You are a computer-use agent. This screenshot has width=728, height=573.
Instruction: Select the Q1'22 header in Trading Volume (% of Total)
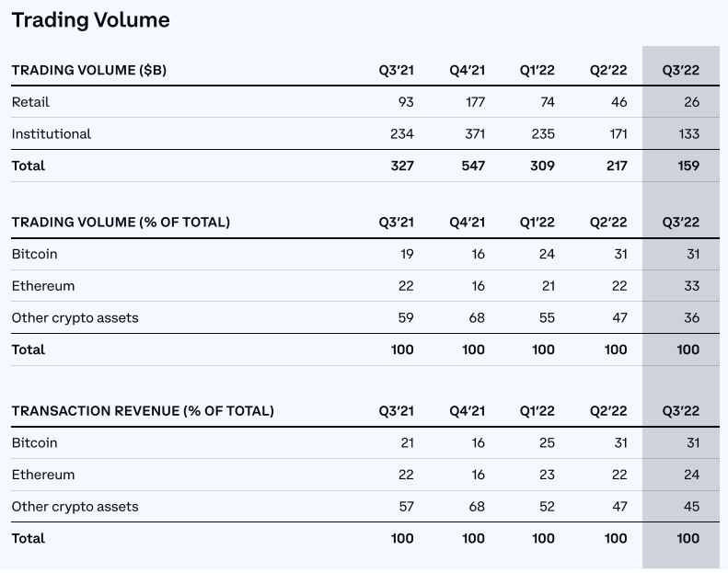[537, 223]
